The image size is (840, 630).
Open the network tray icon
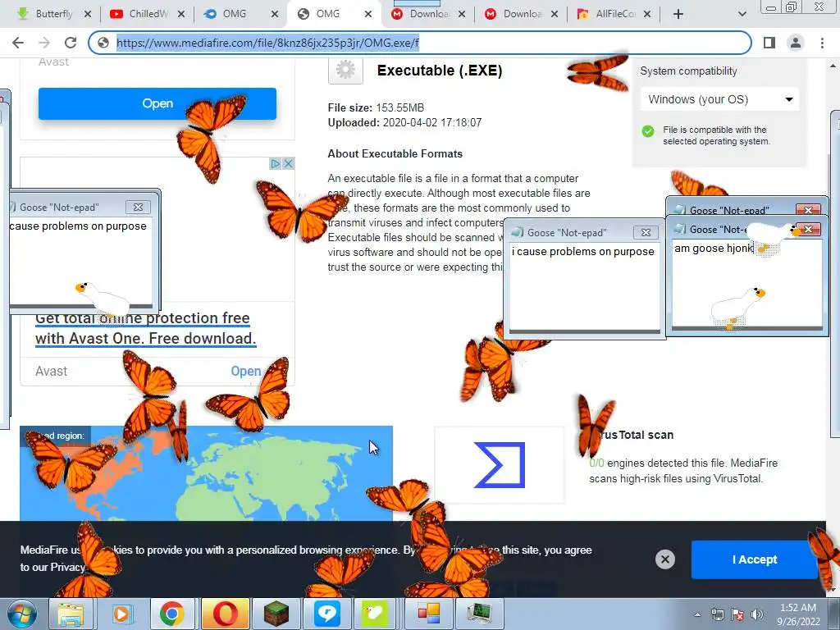717,614
